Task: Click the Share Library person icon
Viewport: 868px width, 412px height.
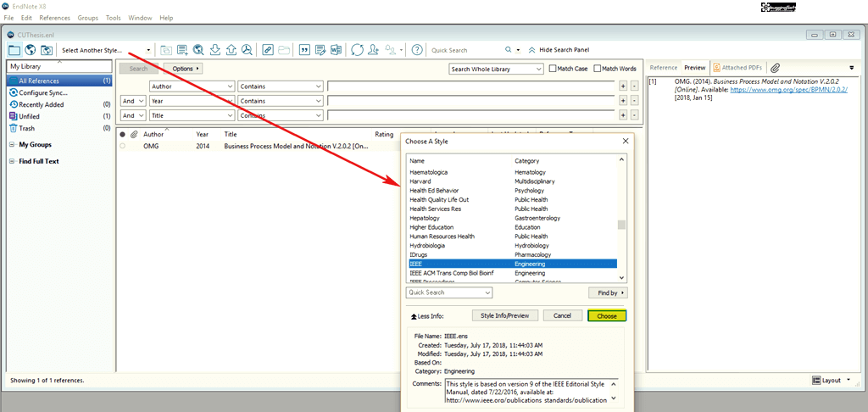Action: click(374, 50)
